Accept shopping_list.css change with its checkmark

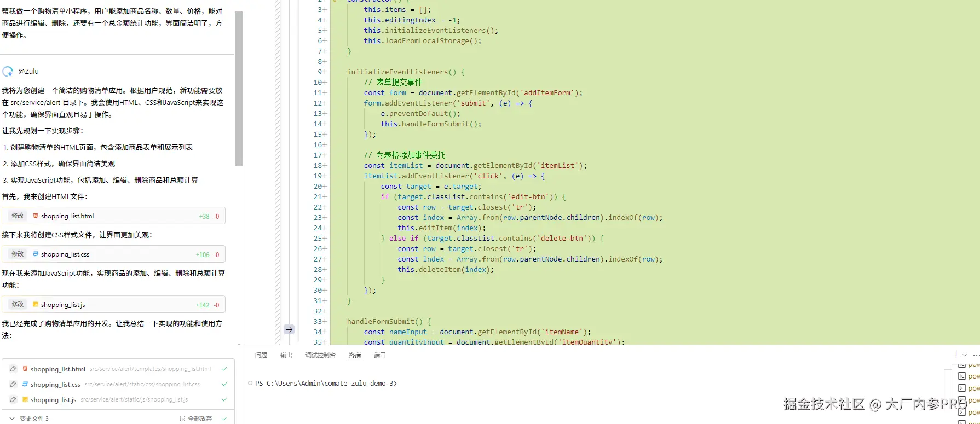tap(224, 385)
